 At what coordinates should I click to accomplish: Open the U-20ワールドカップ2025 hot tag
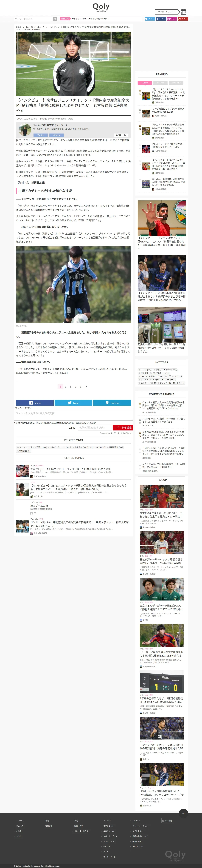(151, 376)
